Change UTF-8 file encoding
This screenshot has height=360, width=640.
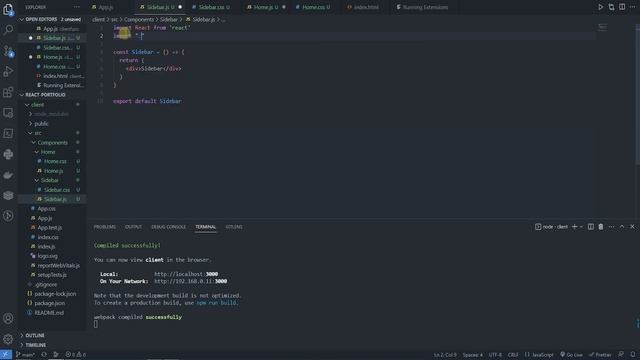point(495,355)
